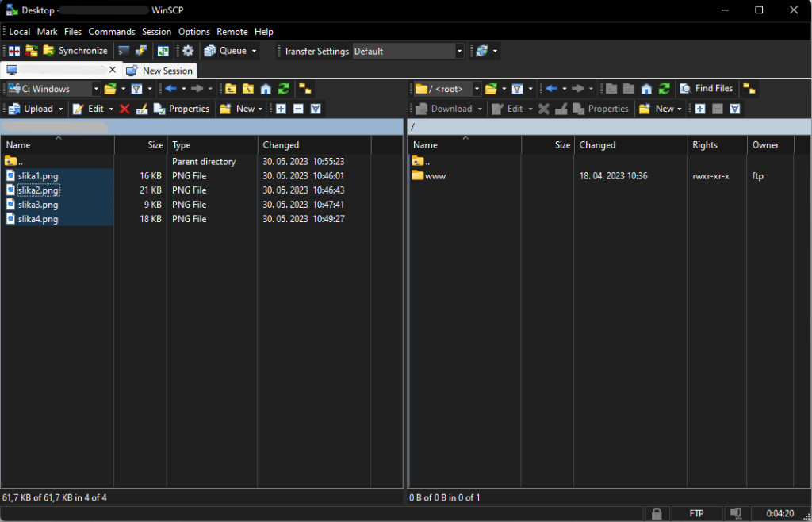This screenshot has height=522, width=812.
Task: Navigate back in the remote panel
Action: [x=552, y=89]
